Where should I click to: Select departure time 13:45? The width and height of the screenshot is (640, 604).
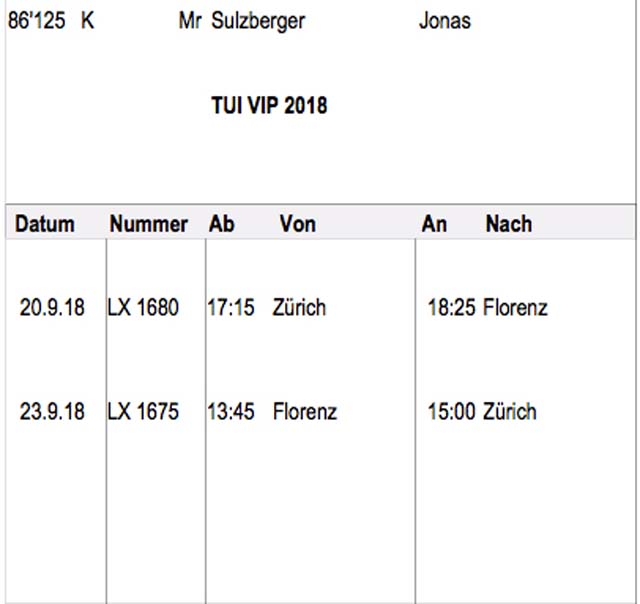tap(231, 411)
